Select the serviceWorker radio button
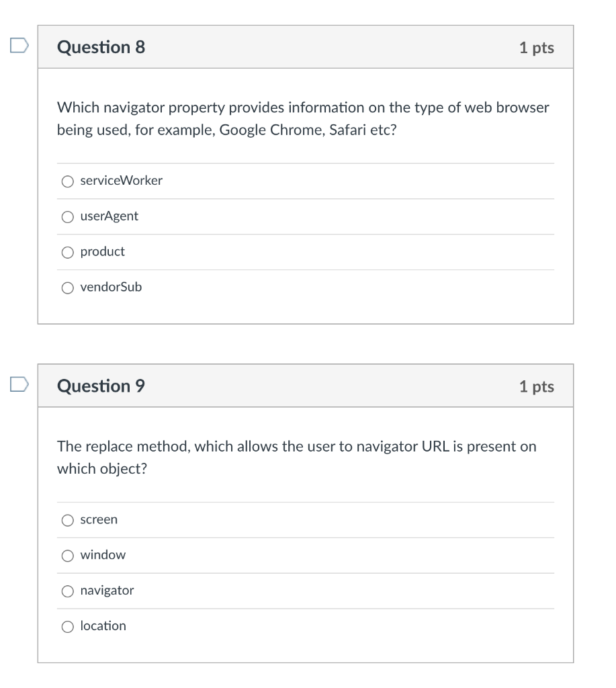This screenshot has width=616, height=688. [x=68, y=181]
